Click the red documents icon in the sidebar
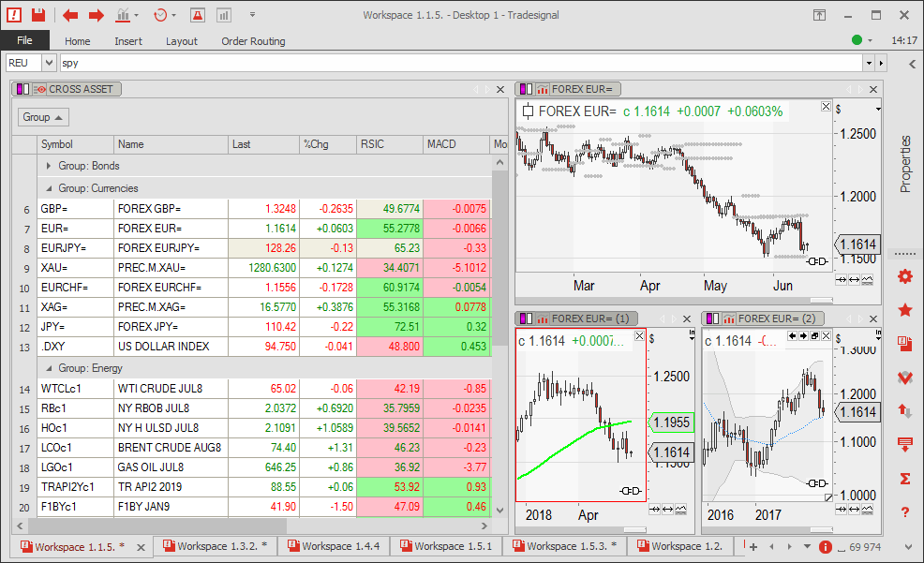 [x=905, y=344]
